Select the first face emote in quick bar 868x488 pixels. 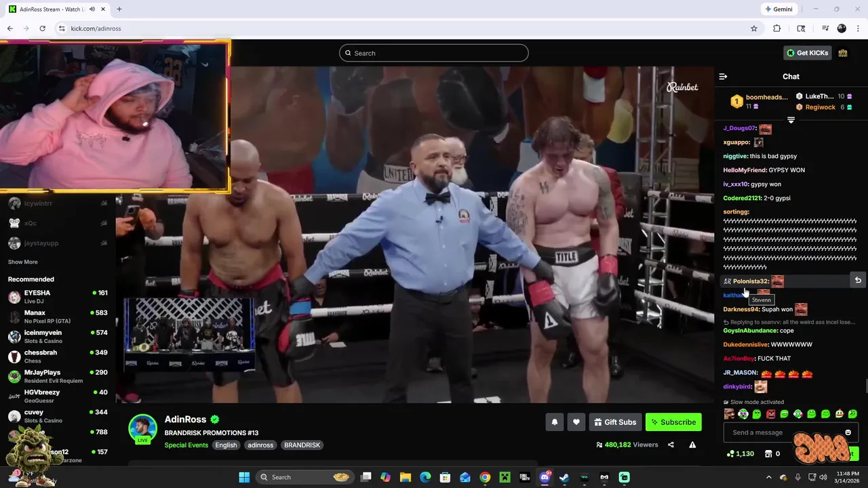pos(729,414)
